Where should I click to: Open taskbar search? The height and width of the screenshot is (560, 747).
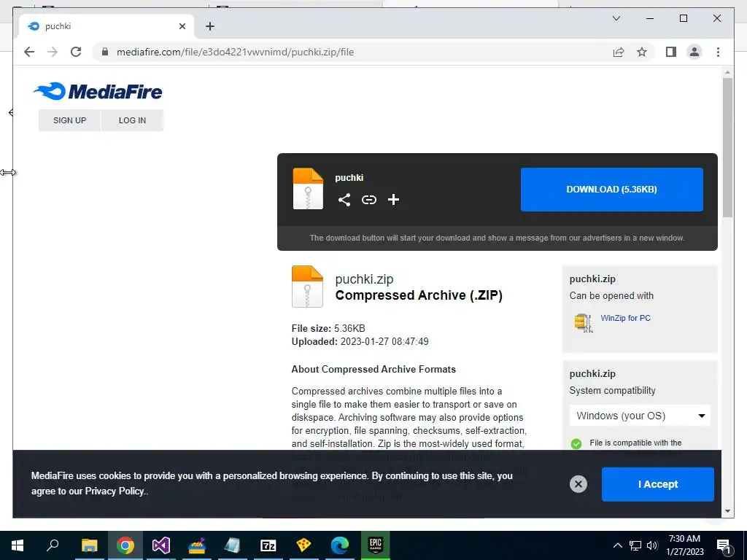pos(53,545)
